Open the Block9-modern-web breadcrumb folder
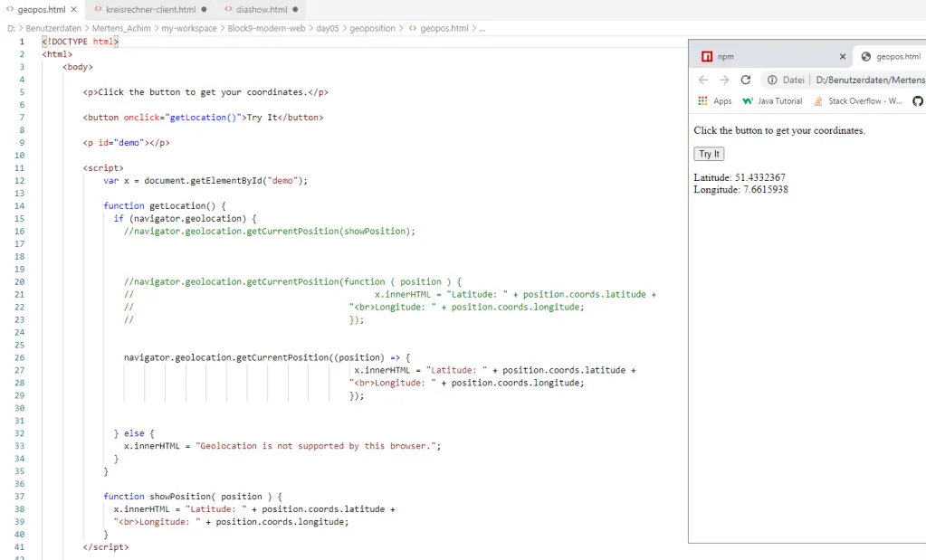 pos(266,28)
